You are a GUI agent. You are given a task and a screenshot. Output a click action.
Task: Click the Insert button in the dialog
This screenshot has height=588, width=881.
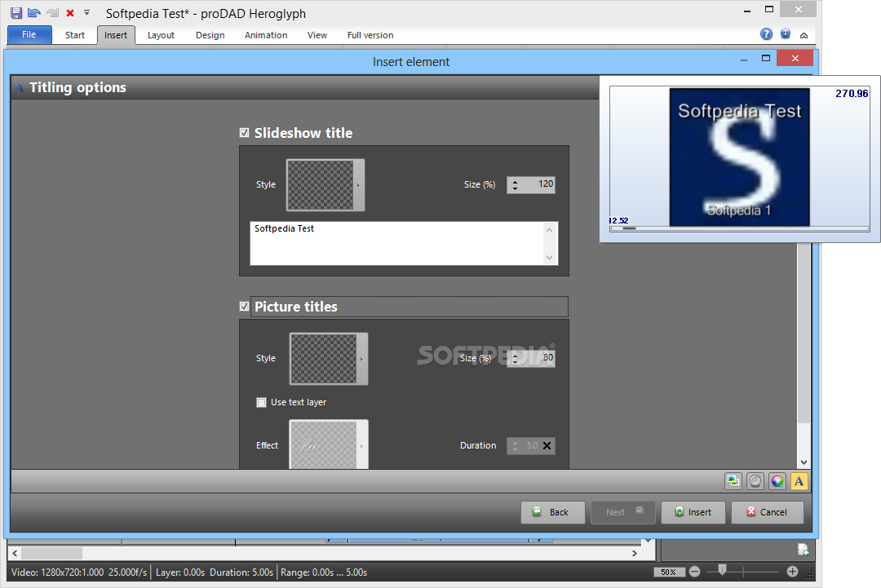[x=693, y=512]
